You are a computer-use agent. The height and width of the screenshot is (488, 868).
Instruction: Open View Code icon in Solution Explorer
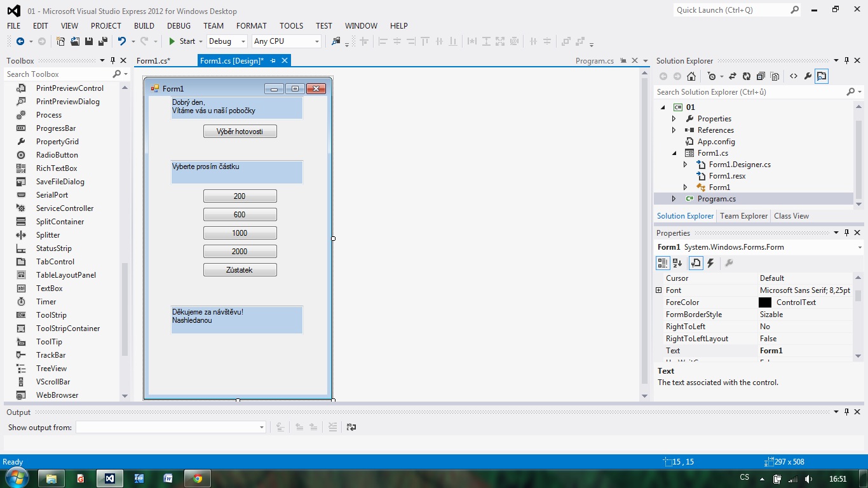(794, 76)
